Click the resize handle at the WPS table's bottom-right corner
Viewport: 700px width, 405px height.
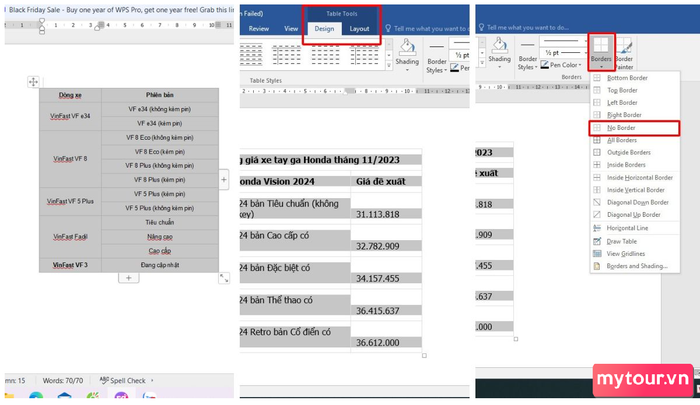[224, 278]
